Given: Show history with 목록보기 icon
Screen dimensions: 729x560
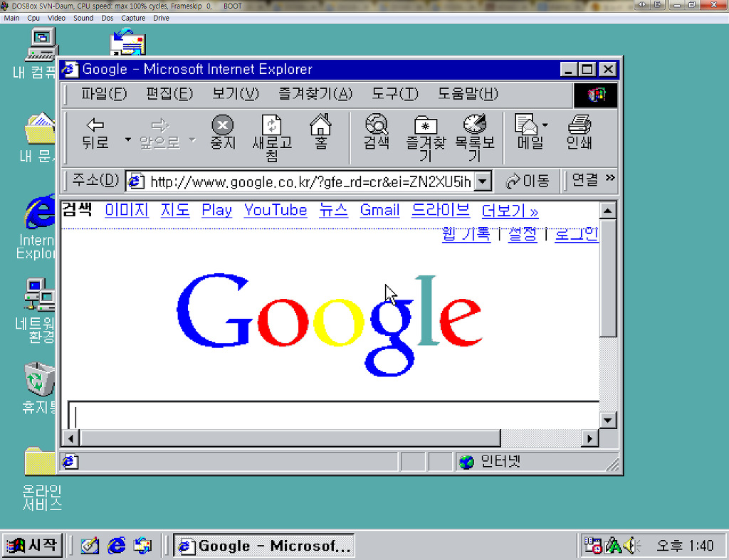Looking at the screenshot, I should pyautogui.click(x=475, y=137).
